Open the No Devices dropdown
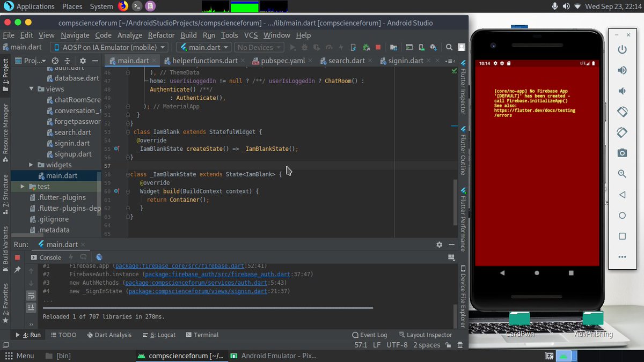This screenshot has width=644, height=362. pyautogui.click(x=259, y=47)
